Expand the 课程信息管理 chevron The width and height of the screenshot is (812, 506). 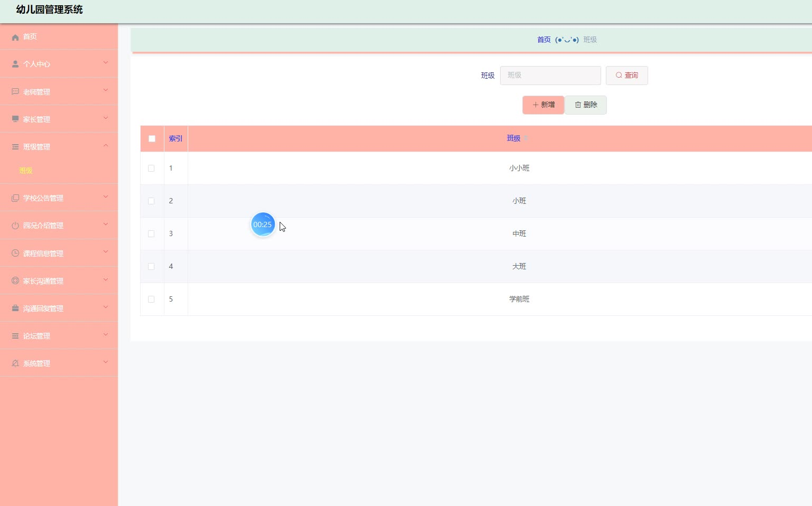[x=106, y=252]
